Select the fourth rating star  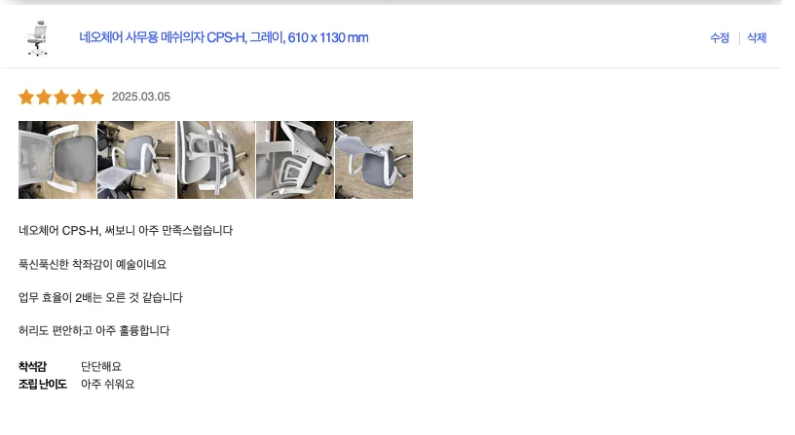[x=79, y=97]
